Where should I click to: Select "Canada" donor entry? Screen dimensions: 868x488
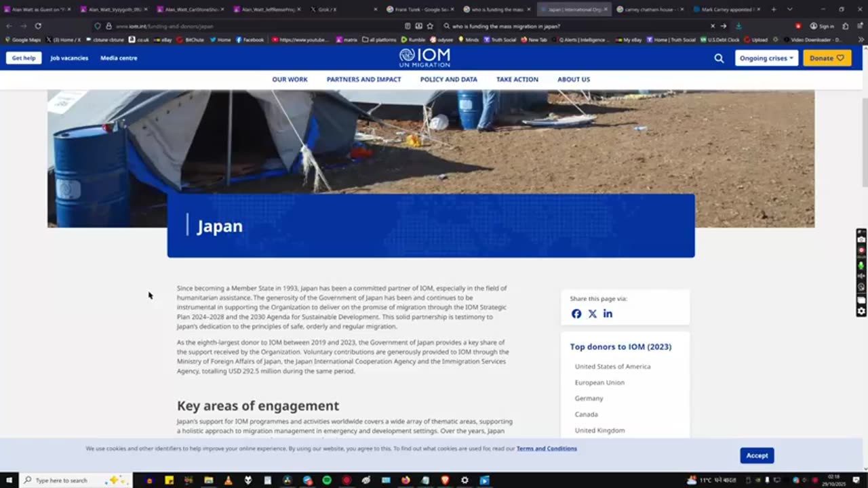coord(587,414)
